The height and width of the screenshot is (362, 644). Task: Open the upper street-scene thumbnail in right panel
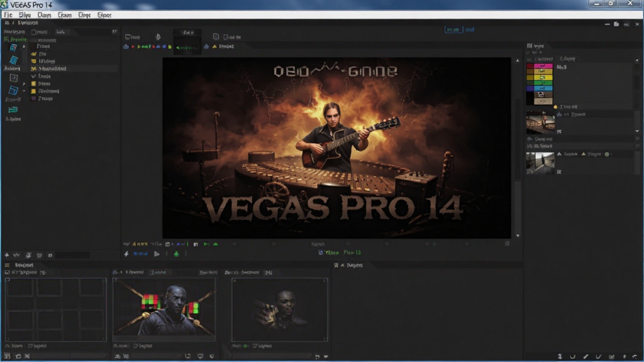[540, 122]
